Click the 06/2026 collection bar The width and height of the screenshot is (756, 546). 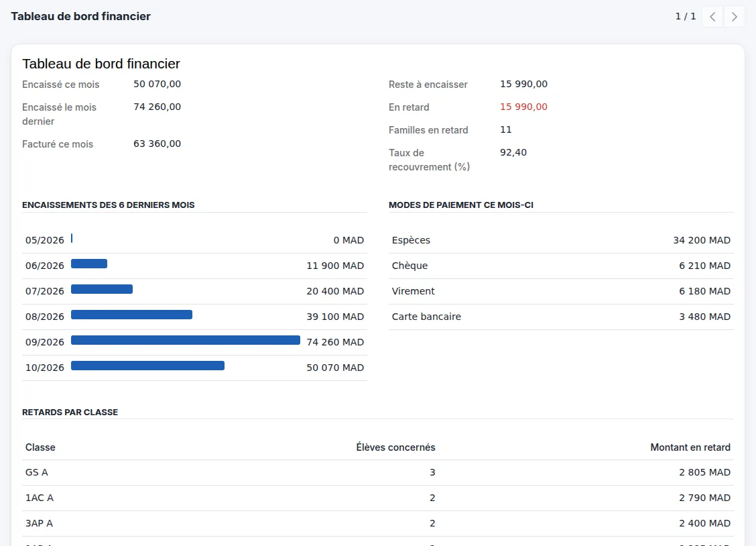(x=89, y=264)
